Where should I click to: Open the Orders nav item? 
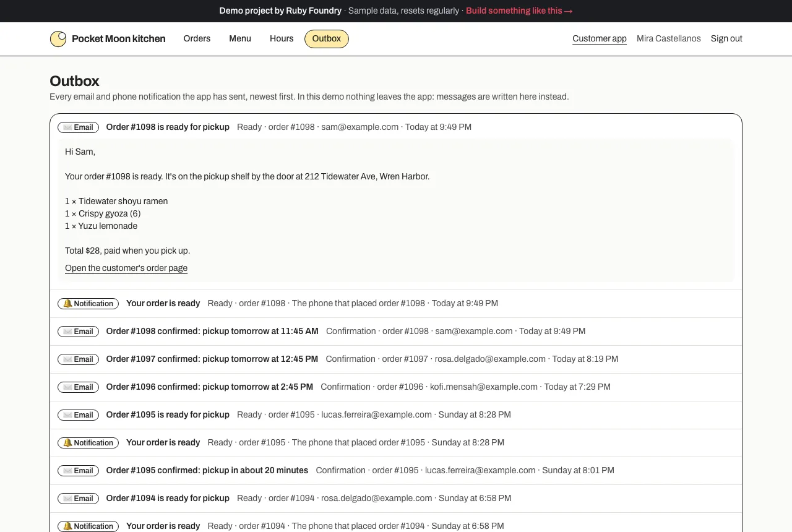pos(197,38)
